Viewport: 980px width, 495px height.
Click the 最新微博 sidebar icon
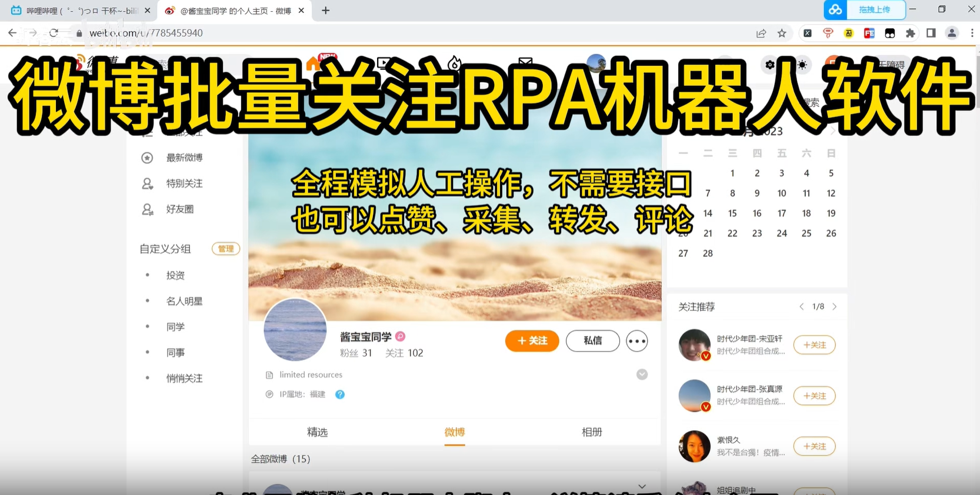coord(147,158)
